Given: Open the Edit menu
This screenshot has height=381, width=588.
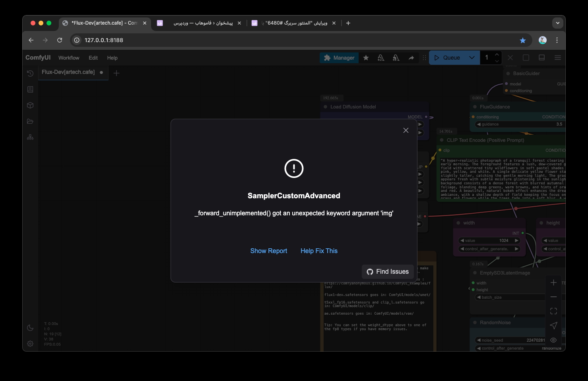Looking at the screenshot, I should coord(93,58).
